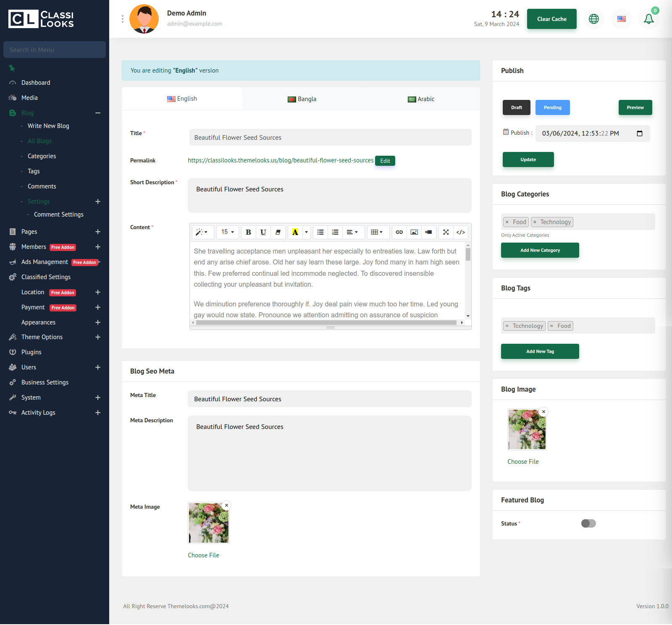The height and width of the screenshot is (625, 672).
Task: Remove the Food category chip
Action: (507, 222)
